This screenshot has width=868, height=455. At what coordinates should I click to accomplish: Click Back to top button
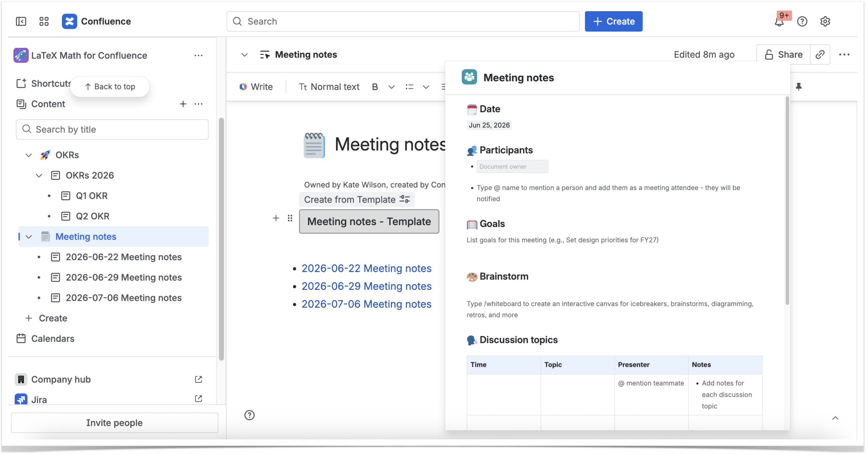110,87
